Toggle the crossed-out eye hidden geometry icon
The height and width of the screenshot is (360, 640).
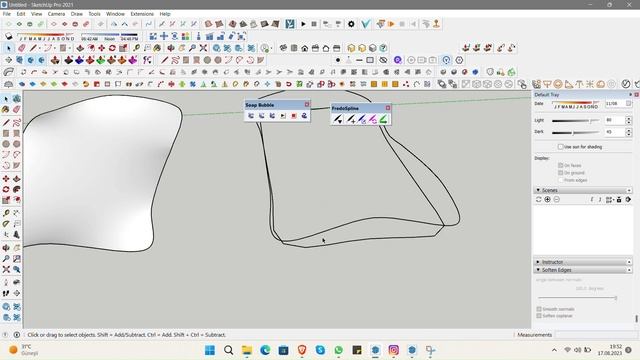[383, 60]
